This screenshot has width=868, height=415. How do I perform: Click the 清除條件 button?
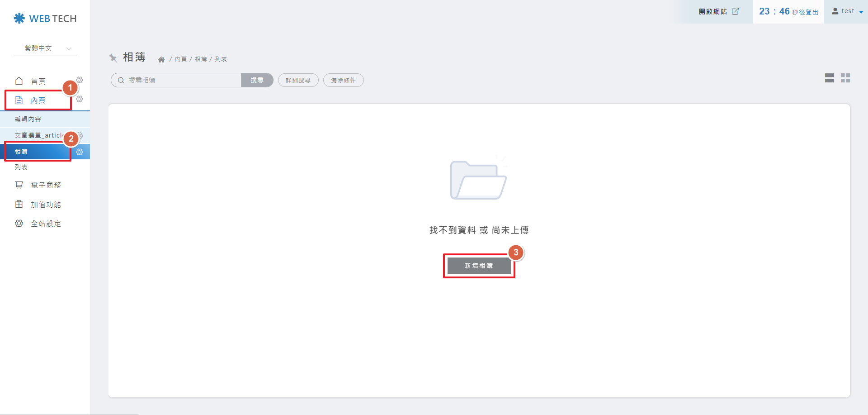343,80
